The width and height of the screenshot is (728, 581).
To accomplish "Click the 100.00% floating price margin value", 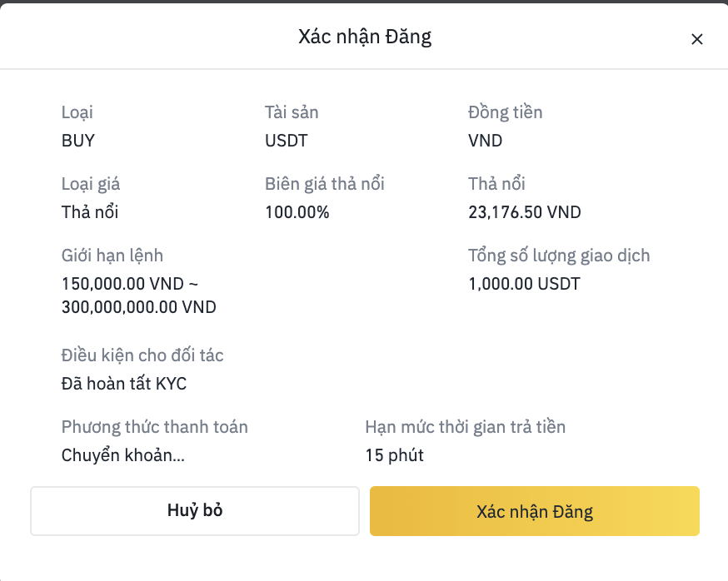I will [297, 212].
